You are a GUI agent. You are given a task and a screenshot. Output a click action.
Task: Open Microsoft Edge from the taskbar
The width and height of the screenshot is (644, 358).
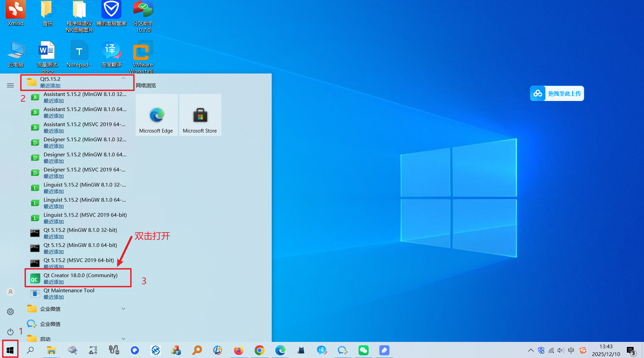280,350
